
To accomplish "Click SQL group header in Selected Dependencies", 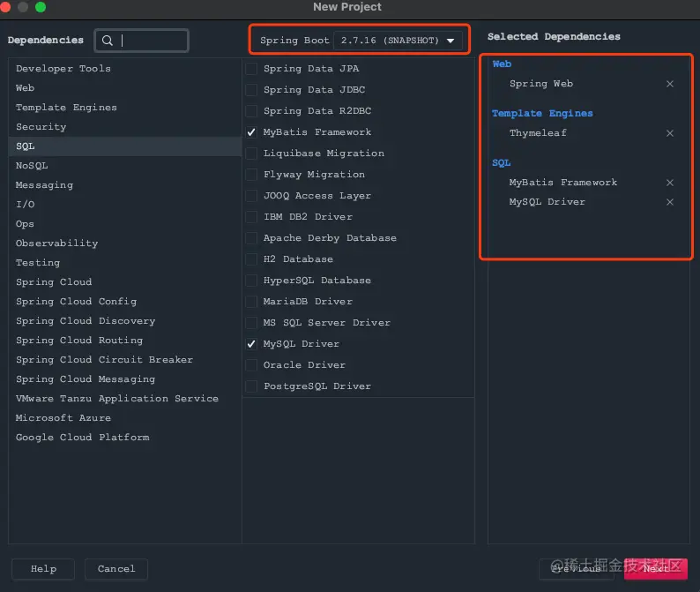I will point(501,163).
